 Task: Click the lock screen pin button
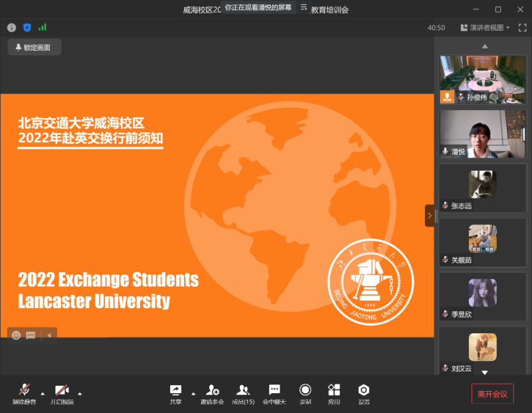(34, 47)
